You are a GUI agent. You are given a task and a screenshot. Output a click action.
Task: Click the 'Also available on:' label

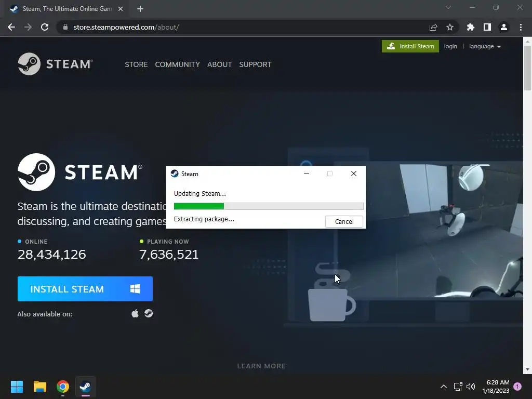[45, 314]
